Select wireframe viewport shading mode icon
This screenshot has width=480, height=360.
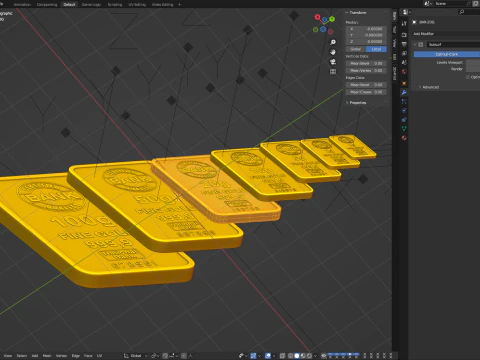(290, 356)
